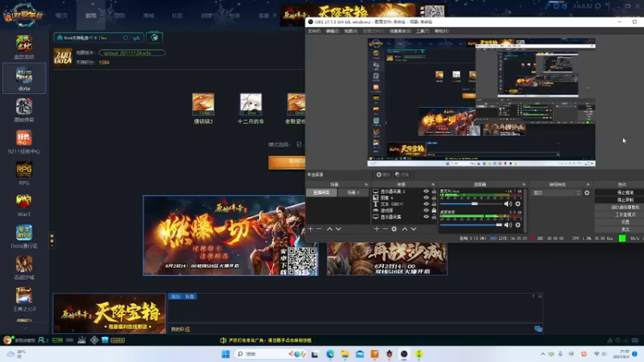Open scene transition properties gear
Image resolution: width=644 pixels, height=362 pixels.
(587, 192)
